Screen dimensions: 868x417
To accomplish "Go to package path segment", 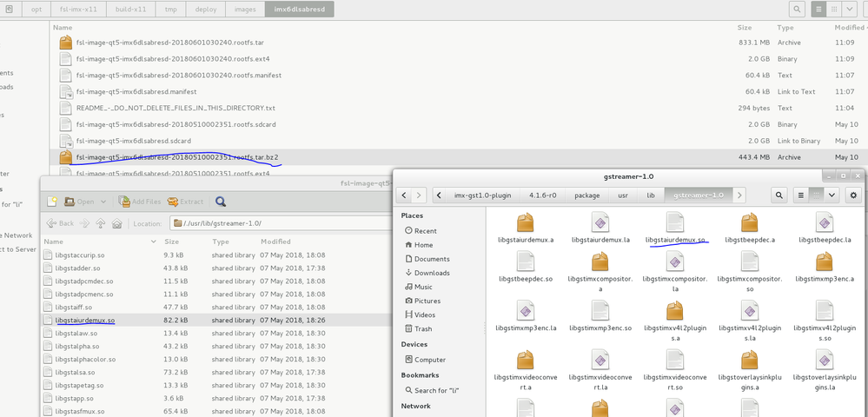I will tap(586, 195).
